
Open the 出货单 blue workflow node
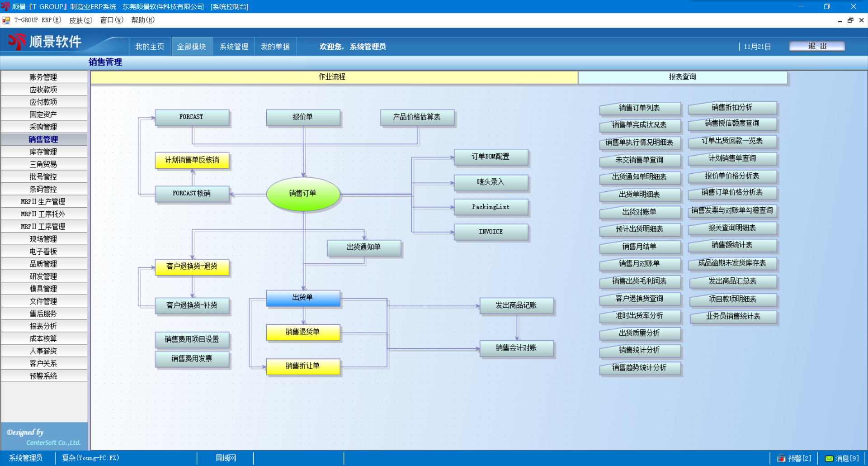[303, 298]
